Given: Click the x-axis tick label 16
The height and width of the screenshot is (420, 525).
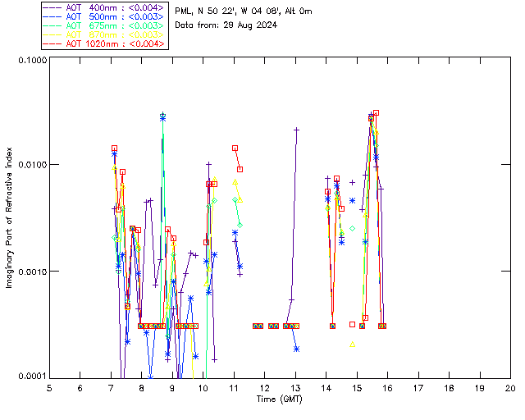Looking at the screenshot, I should click(x=387, y=388).
